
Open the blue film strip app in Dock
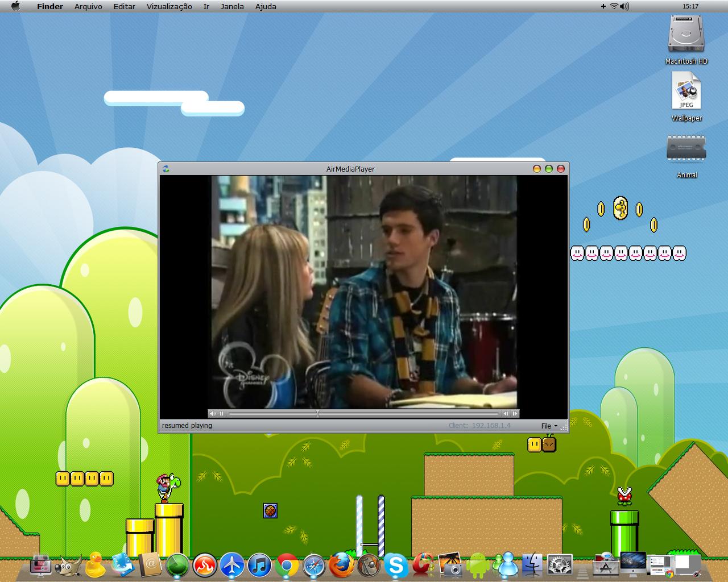click(x=123, y=566)
